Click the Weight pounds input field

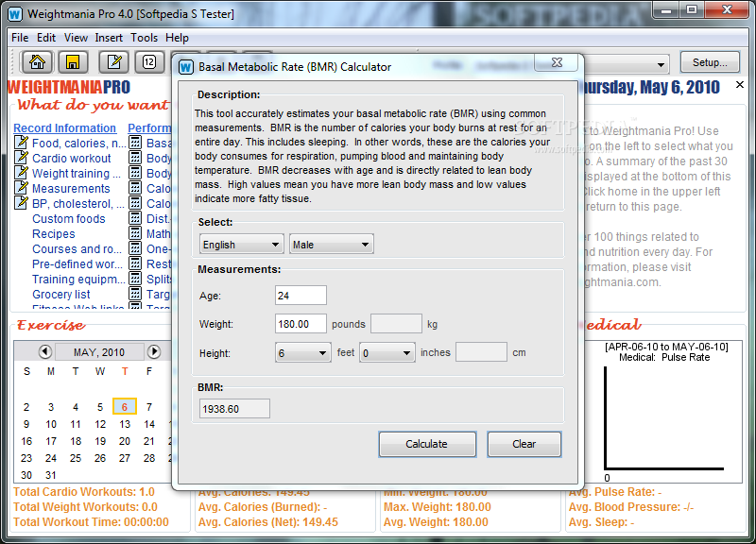point(301,324)
